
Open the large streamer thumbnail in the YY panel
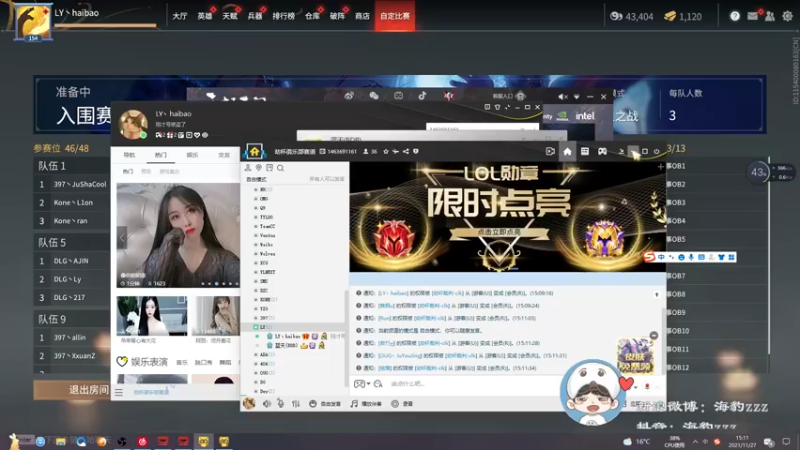[178, 236]
